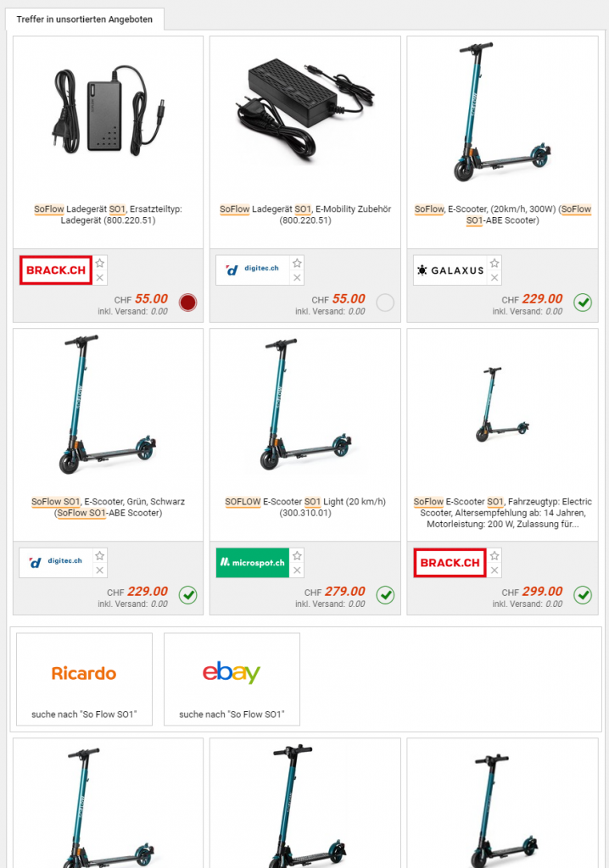Remove the Brack.ch charger offer with X
609x868 pixels.
point(100,278)
